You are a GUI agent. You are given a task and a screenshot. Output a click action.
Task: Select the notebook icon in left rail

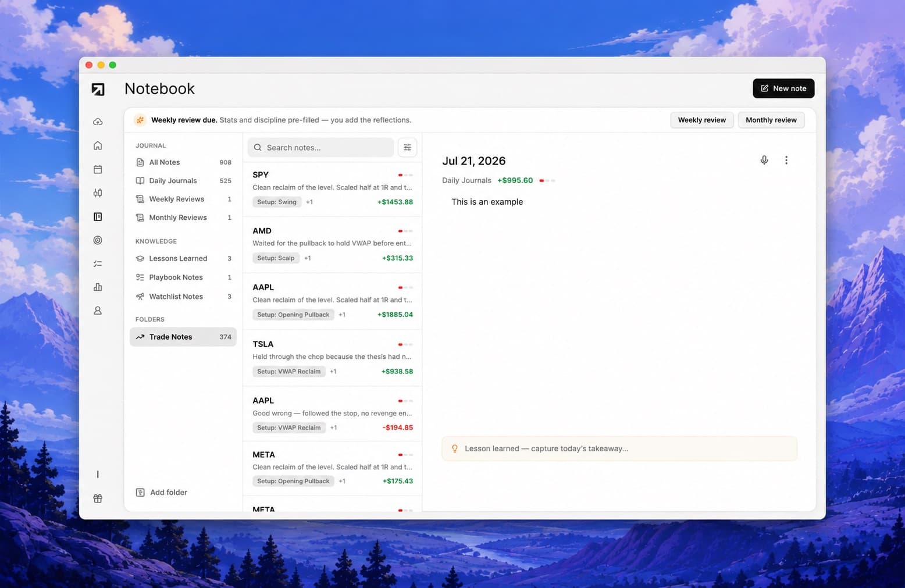point(98,217)
